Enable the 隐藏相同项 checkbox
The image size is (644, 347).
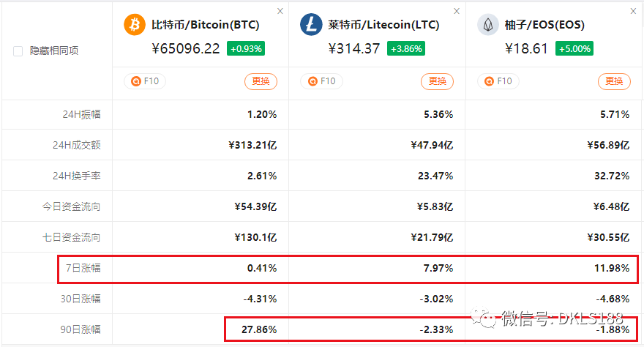coord(18,51)
